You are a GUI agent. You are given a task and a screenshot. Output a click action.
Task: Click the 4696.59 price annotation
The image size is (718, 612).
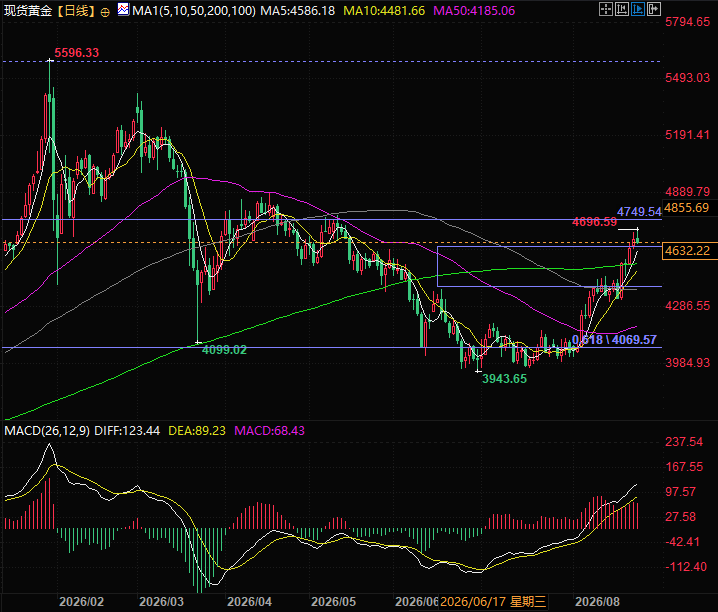click(x=594, y=222)
